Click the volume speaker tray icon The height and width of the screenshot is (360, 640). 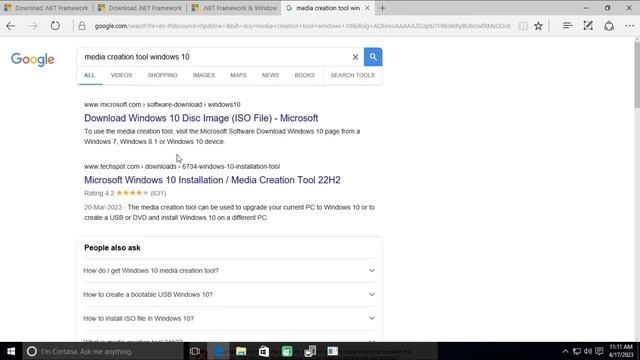pyautogui.click(x=588, y=351)
